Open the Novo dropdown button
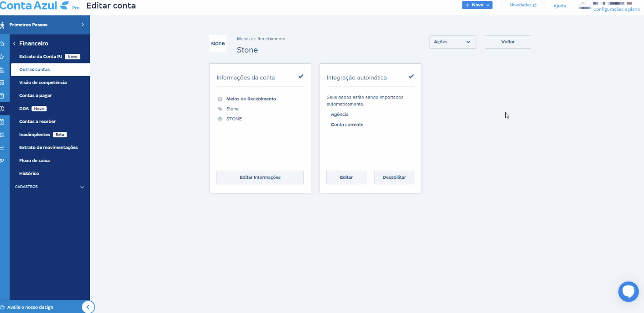The width and height of the screenshot is (644, 313). (477, 5)
